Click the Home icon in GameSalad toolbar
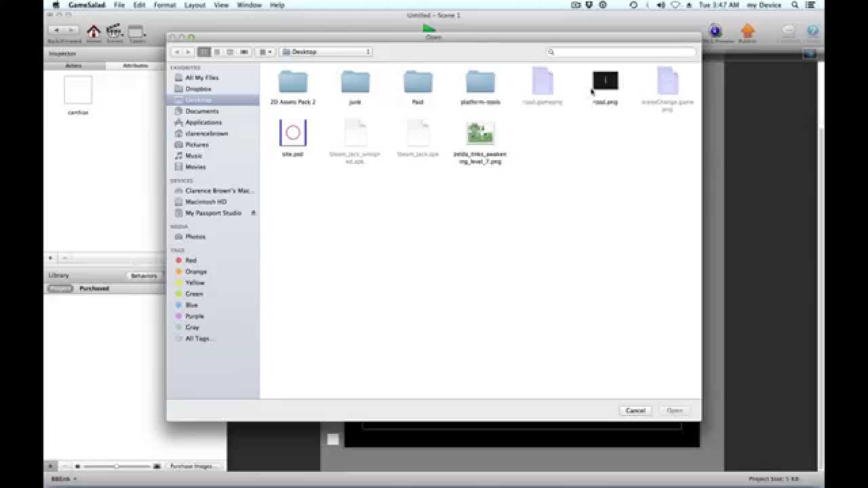This screenshot has width=868, height=488. pos(94,31)
